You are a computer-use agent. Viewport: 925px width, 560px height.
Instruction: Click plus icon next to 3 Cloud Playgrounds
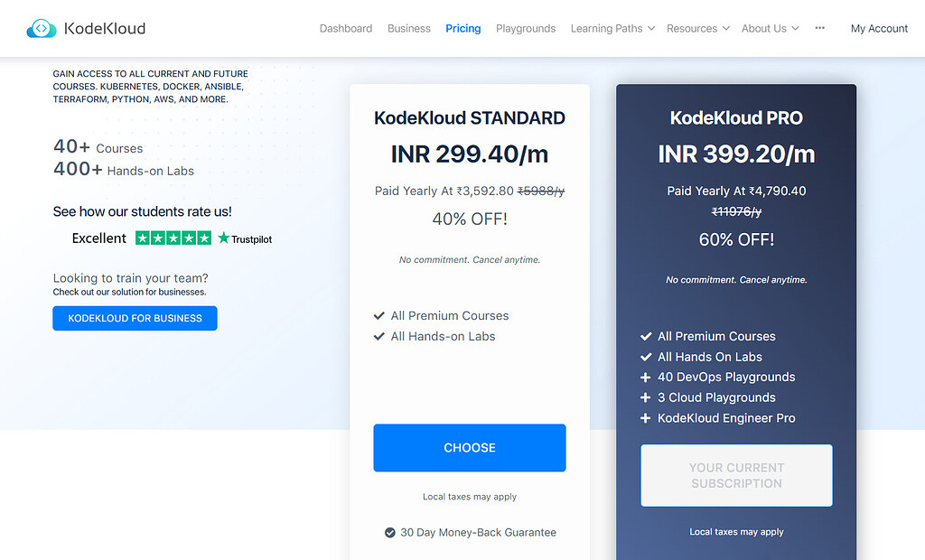[646, 397]
